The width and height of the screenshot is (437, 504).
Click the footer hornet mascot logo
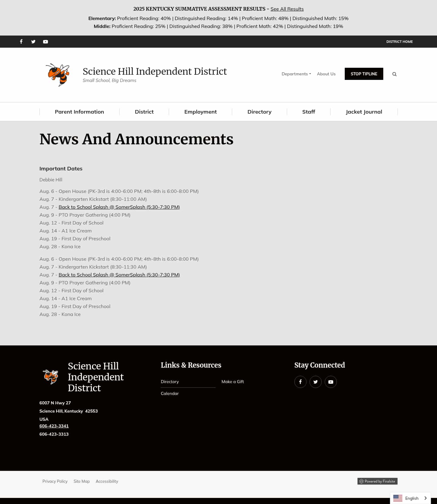click(x=50, y=377)
